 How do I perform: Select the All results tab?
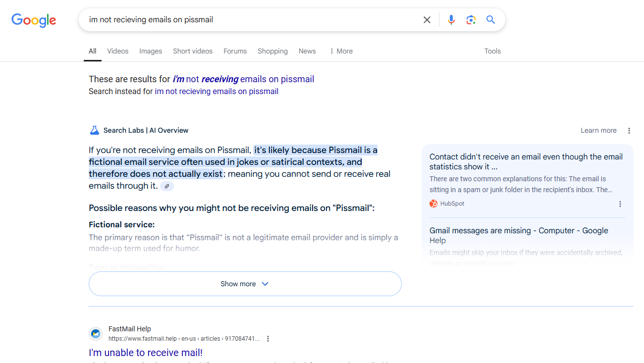(x=93, y=51)
